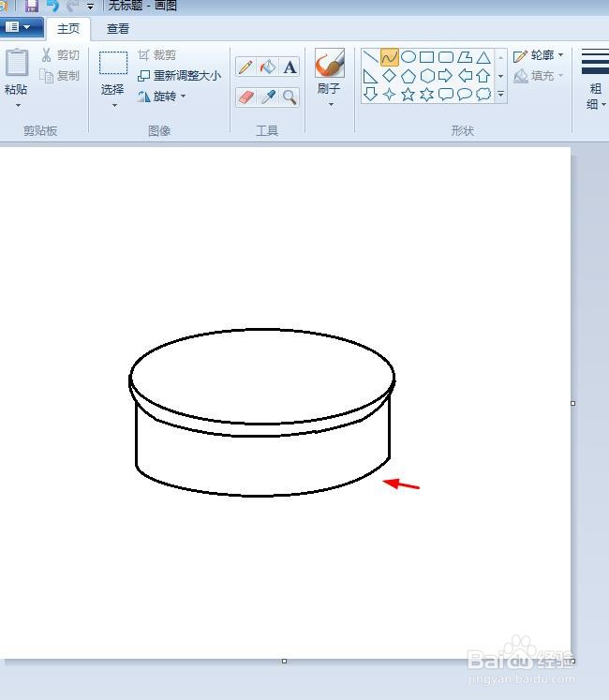Select the Rounded rectangle shape

tap(446, 57)
